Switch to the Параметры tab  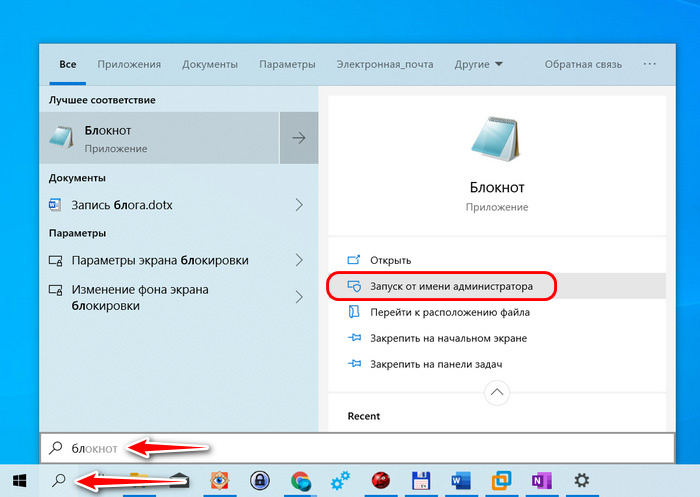pyautogui.click(x=287, y=64)
